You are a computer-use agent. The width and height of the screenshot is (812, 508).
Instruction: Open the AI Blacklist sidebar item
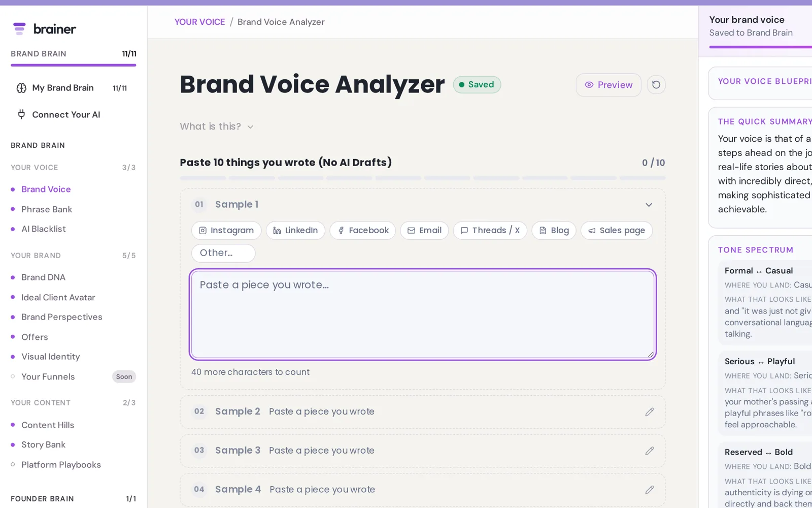[44, 229]
